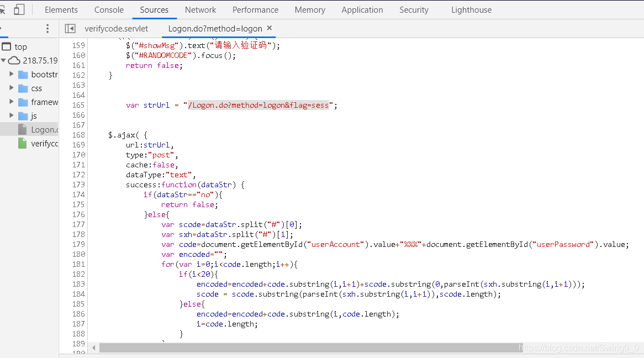The width and height of the screenshot is (644, 358).
Task: Click 'var encoded="";' code text
Action: 194,255
